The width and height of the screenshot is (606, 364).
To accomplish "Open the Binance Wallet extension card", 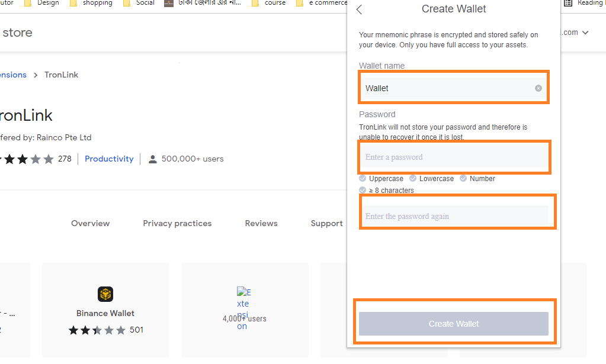I will point(105,309).
